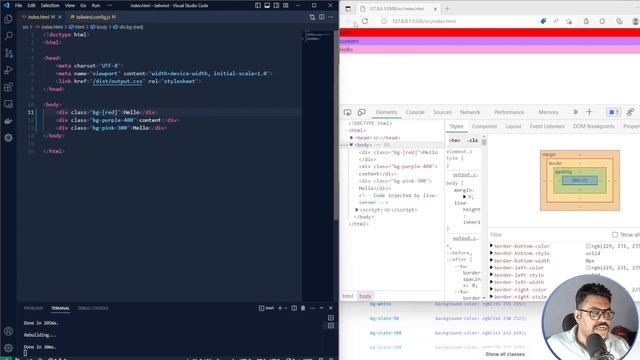Add a DevTools tool with plus icon
640x360 pixels.
click(589, 112)
